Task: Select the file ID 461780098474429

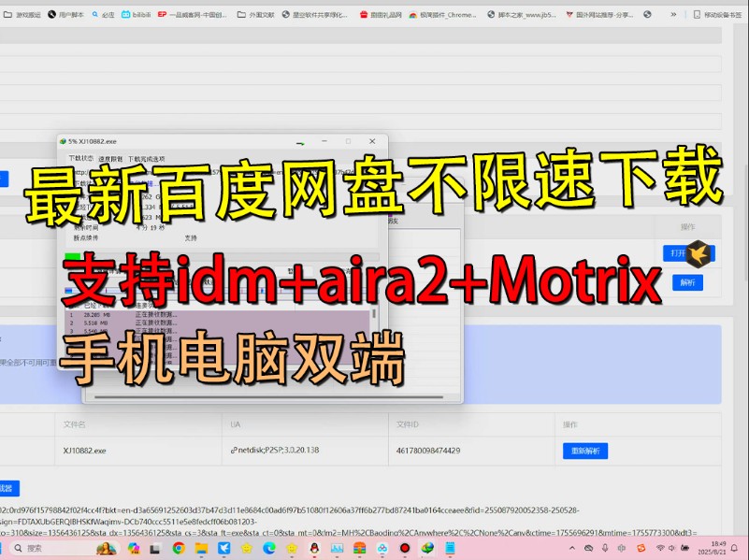Action: pyautogui.click(x=428, y=451)
